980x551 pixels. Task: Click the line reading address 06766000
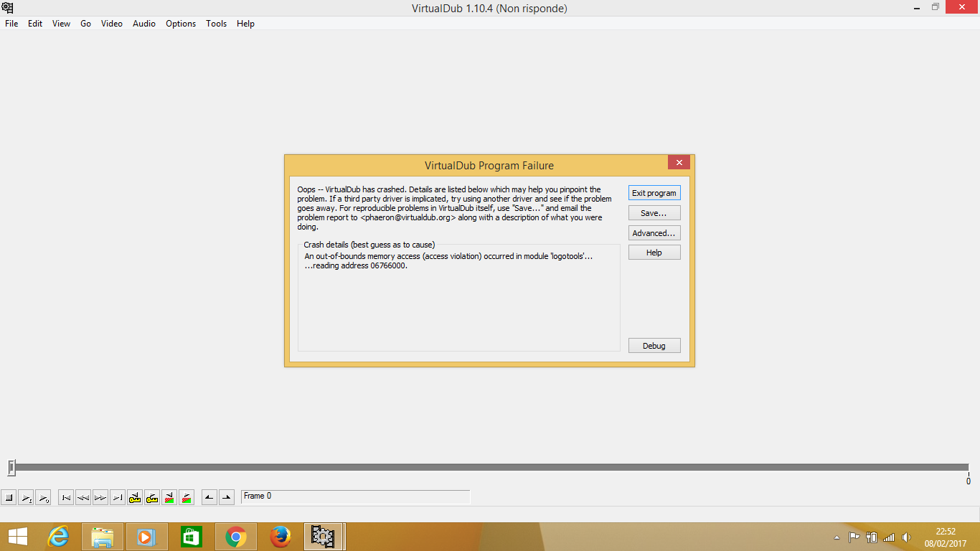click(x=356, y=265)
